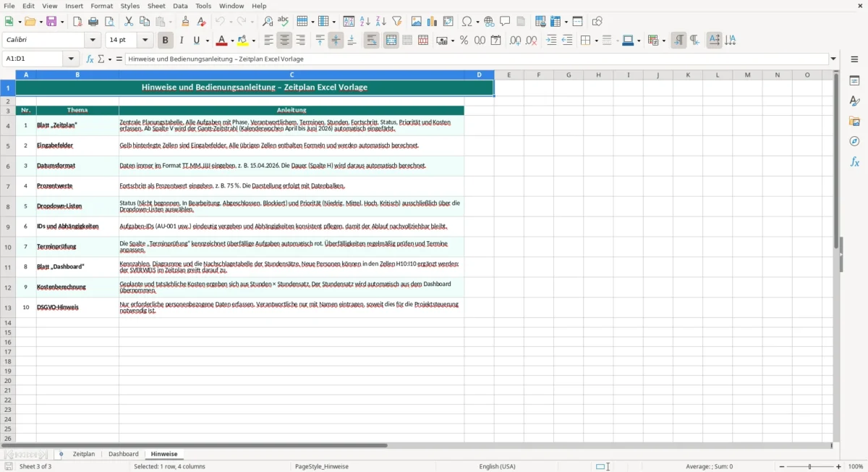Click the Zoom Out minus button
The height and width of the screenshot is (472, 868).
pos(781,467)
